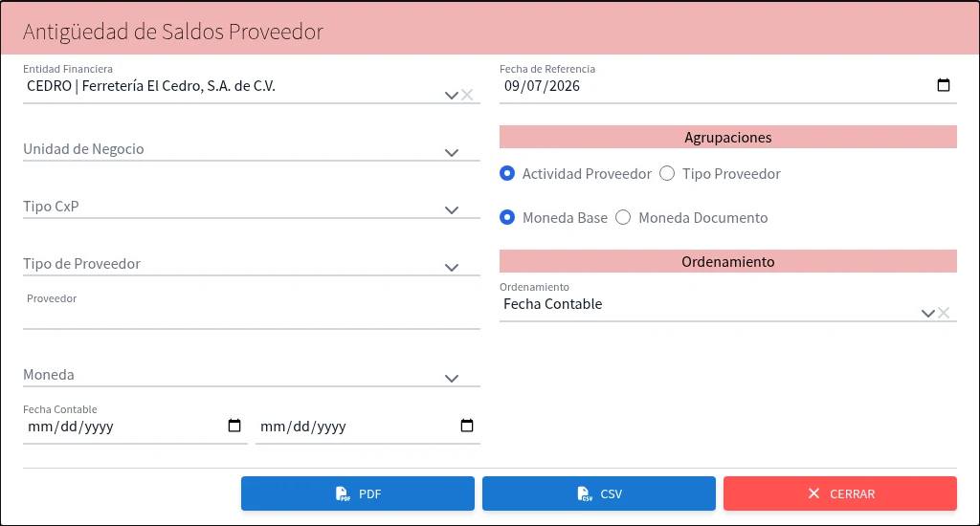Choose Moneda Documento radio option

coord(623,217)
